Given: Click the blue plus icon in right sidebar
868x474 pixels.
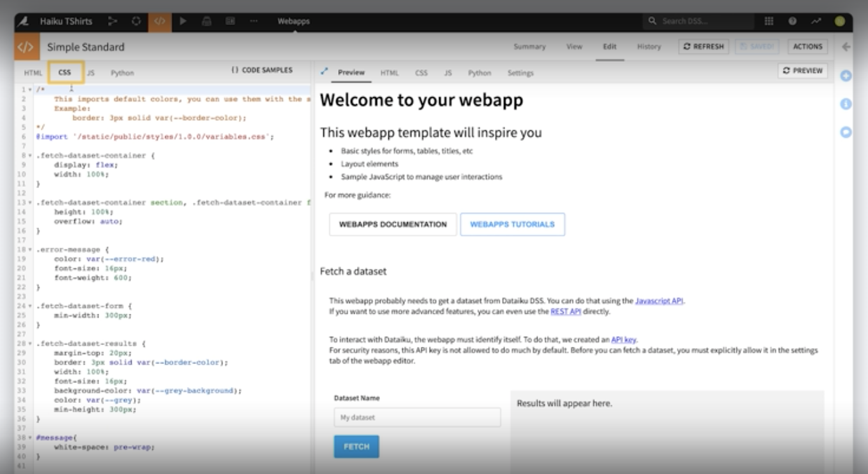Looking at the screenshot, I should click(x=846, y=76).
